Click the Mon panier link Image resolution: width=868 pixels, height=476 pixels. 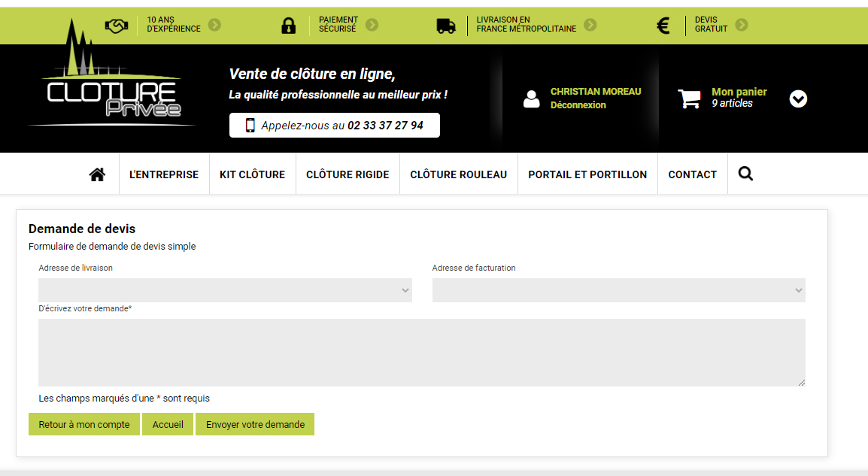739,92
